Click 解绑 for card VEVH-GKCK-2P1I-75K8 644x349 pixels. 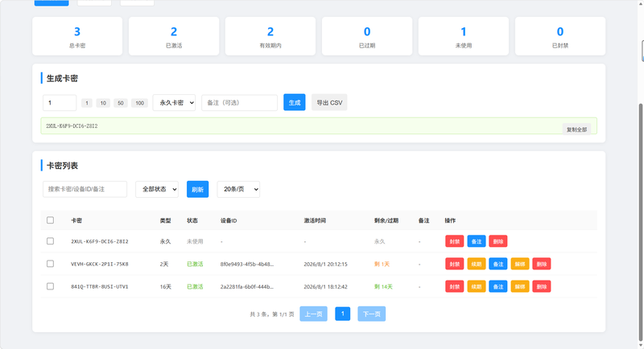(x=520, y=264)
